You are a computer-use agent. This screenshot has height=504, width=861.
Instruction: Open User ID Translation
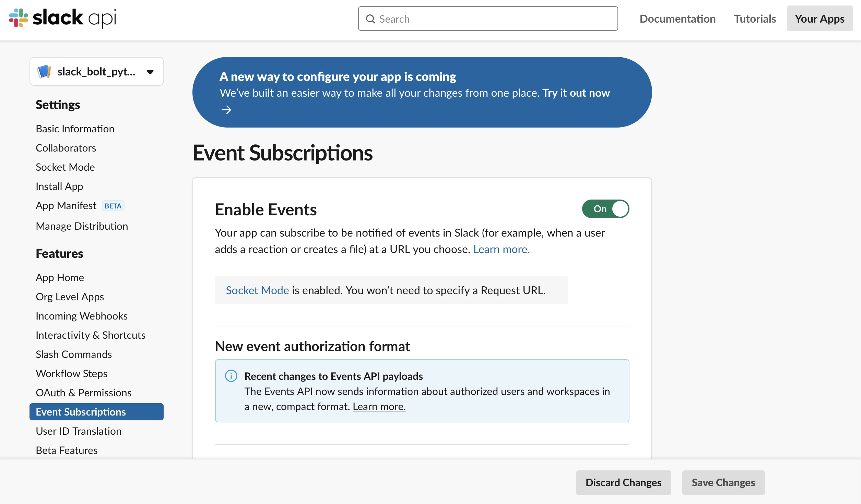79,431
